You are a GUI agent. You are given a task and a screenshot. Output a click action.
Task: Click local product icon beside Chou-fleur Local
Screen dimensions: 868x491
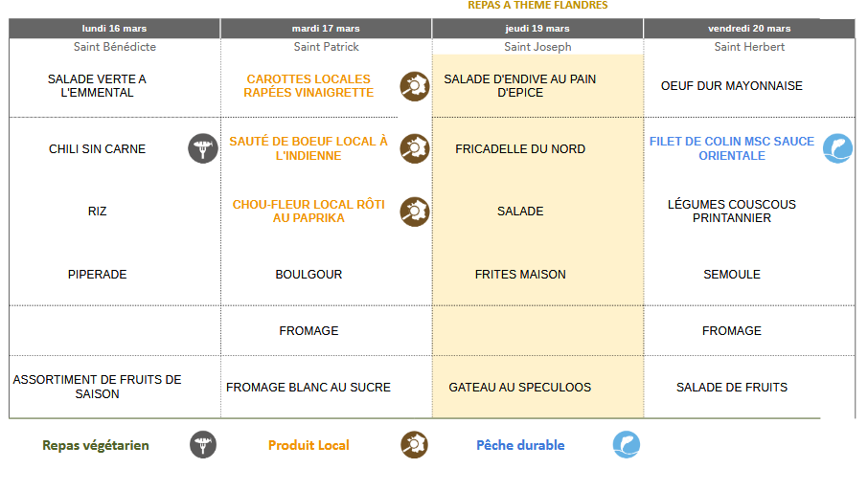click(414, 211)
